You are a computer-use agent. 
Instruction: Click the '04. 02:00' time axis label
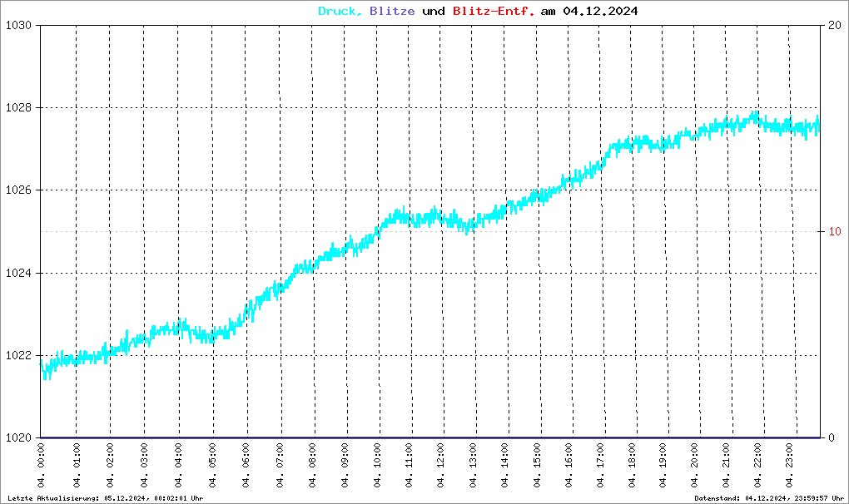110,466
